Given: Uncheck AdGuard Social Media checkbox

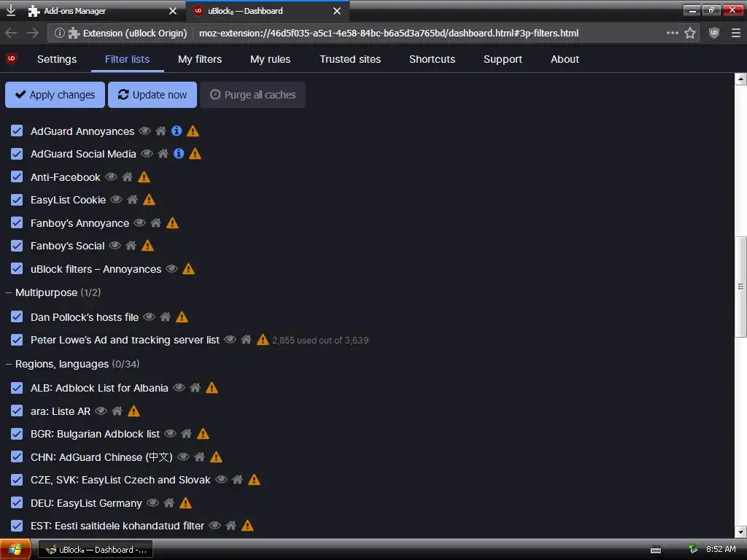Looking at the screenshot, I should coord(17,154).
